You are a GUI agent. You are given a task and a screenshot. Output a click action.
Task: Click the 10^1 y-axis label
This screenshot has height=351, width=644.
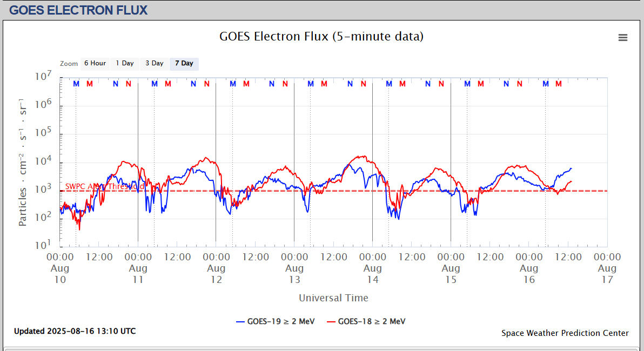[x=43, y=246]
